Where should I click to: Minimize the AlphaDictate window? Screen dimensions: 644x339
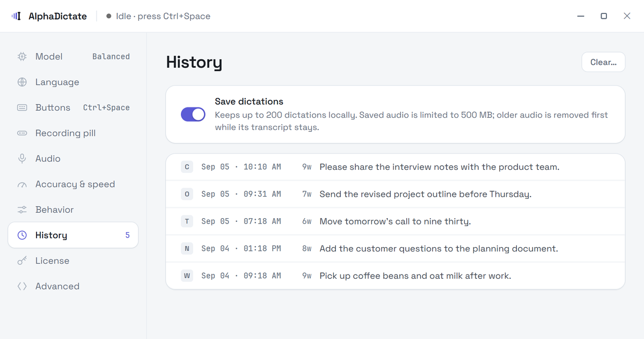(581, 16)
